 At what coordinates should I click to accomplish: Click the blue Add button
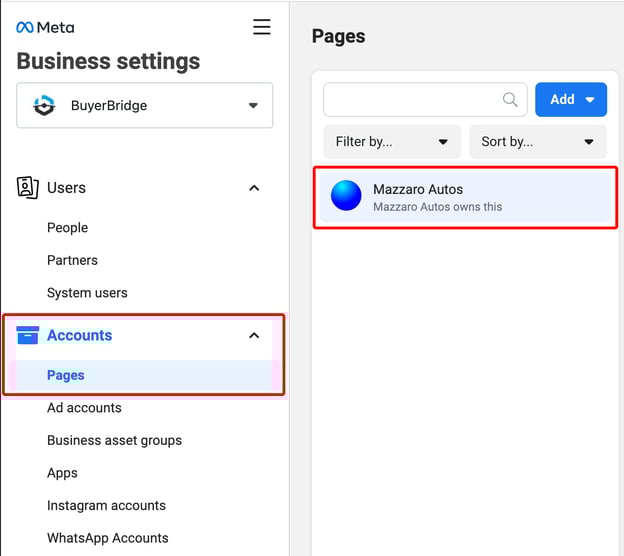(x=570, y=99)
